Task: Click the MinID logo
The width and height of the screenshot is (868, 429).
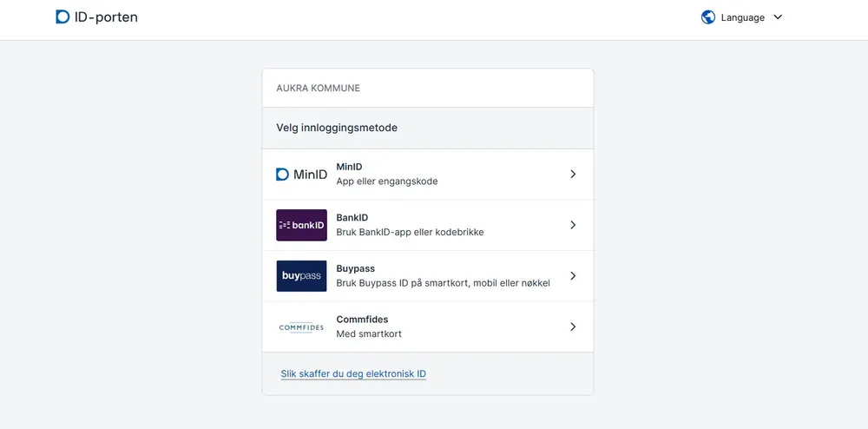Action: [301, 175]
